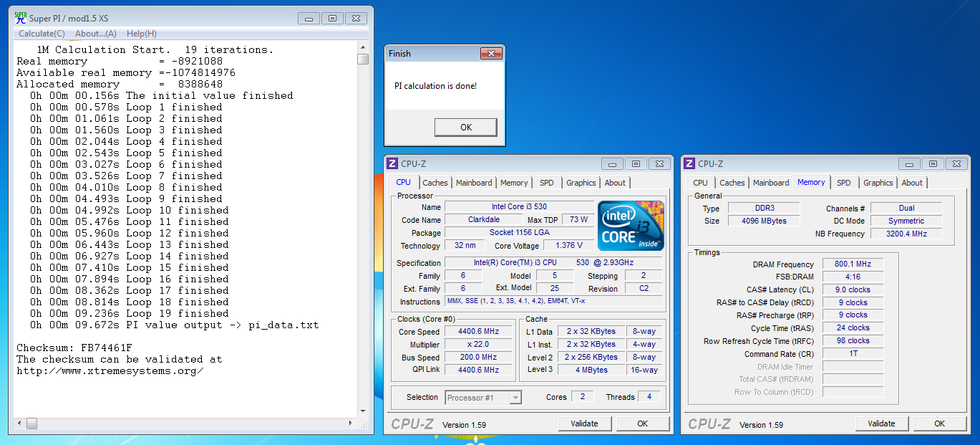Click the Package value Socket 1156 LGA

click(x=519, y=232)
